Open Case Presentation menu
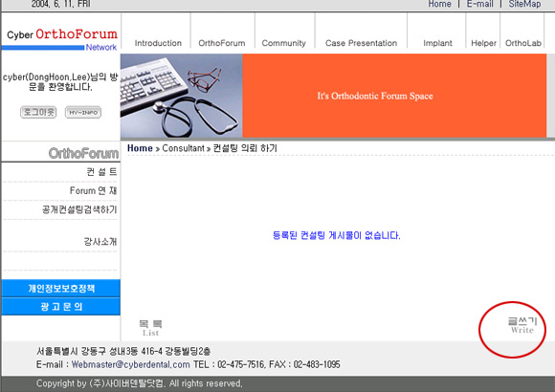This screenshot has width=555, height=392. coord(361,43)
